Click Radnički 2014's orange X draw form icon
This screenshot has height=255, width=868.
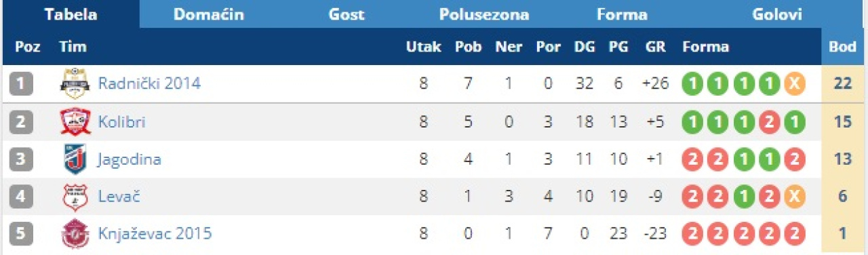pyautogui.click(x=795, y=85)
